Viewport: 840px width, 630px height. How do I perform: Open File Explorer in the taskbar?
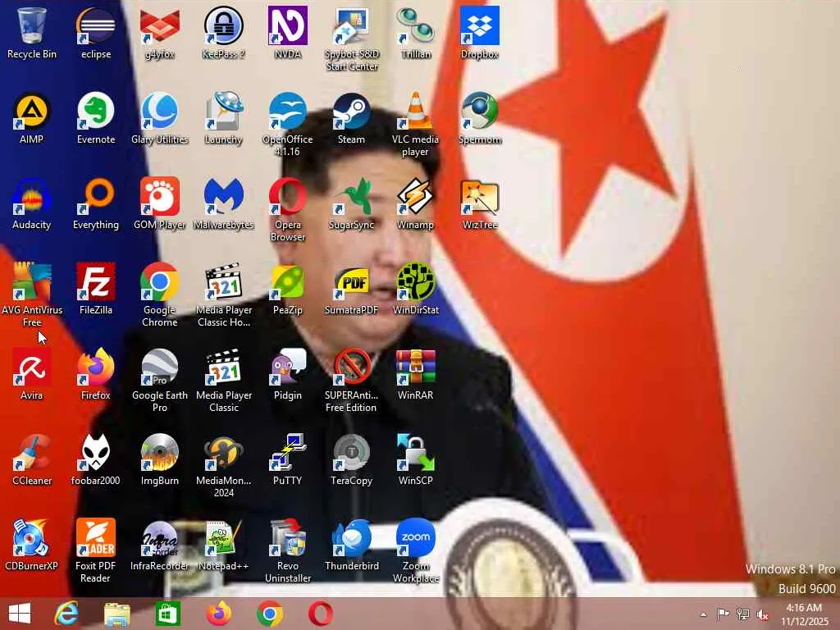(x=116, y=614)
